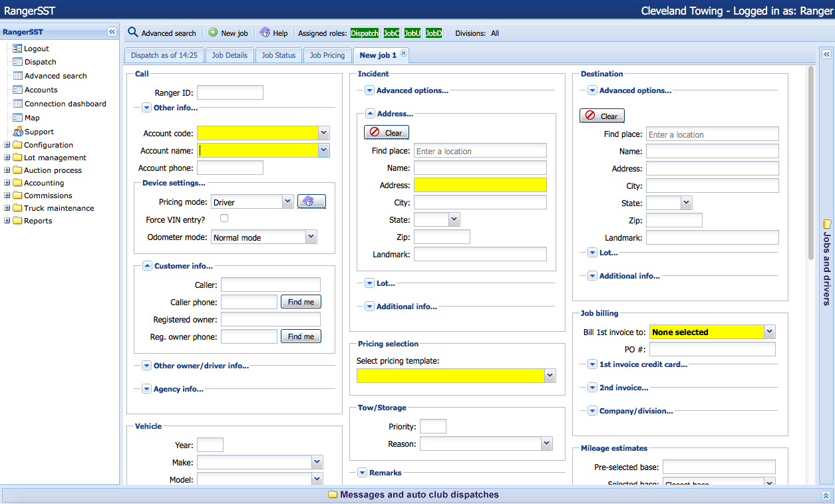835x504 pixels.
Task: Open the Select pricing template dropdown
Action: click(x=550, y=376)
